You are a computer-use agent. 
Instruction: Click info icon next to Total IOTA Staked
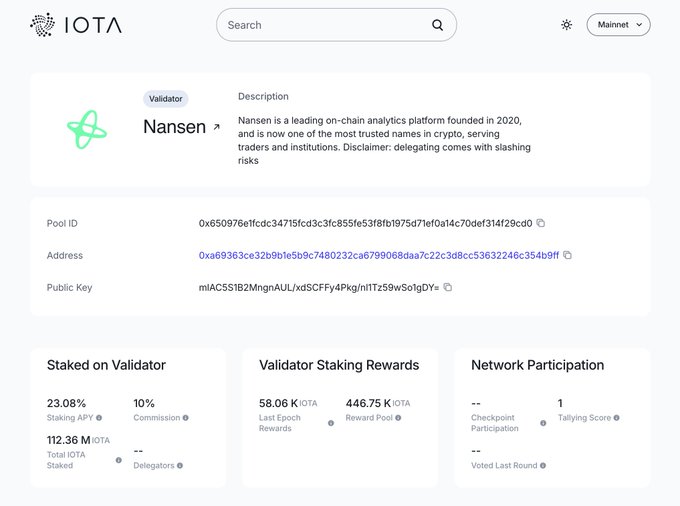click(118, 460)
